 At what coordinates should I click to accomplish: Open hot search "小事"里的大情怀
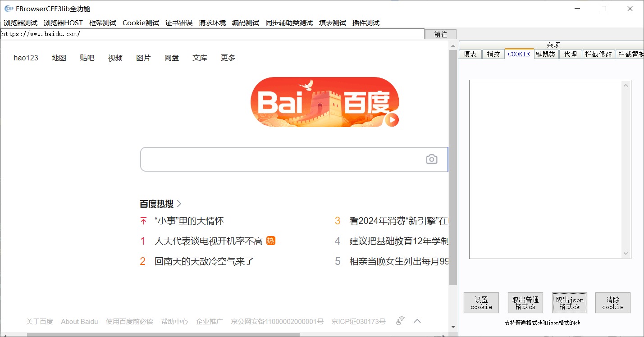point(189,221)
